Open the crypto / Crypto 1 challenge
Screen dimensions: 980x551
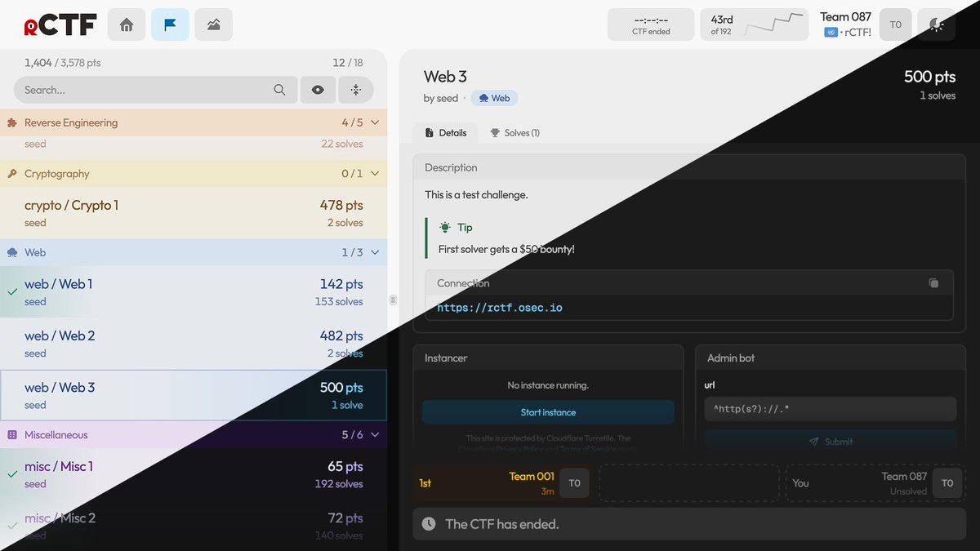(194, 213)
